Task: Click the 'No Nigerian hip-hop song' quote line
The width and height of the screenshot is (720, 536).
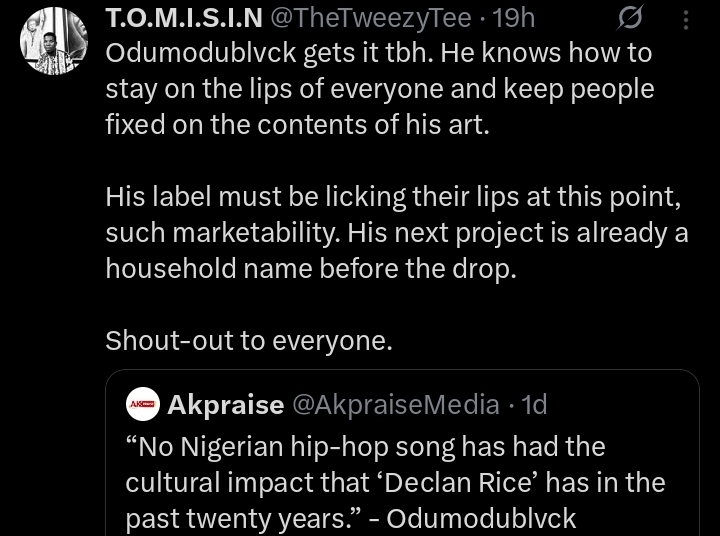Action: point(366,445)
